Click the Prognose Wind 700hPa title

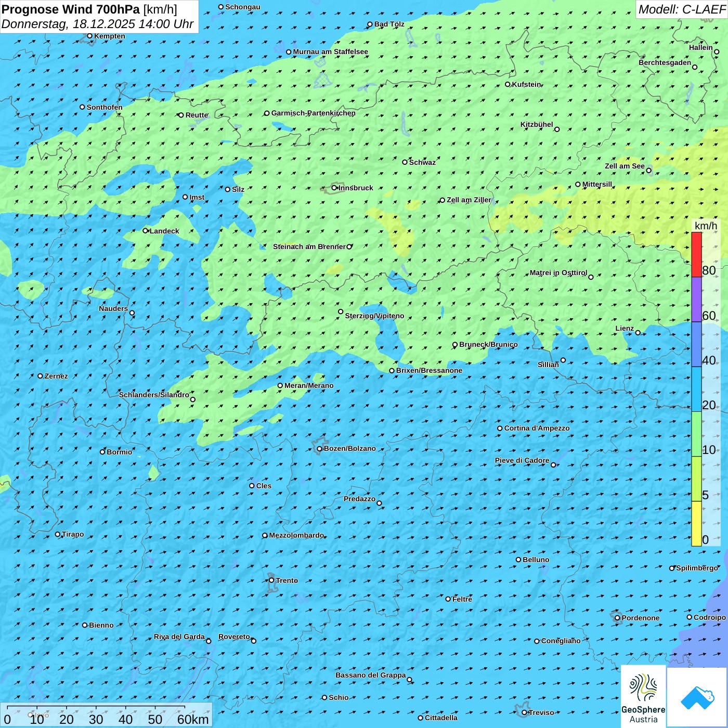click(89, 9)
